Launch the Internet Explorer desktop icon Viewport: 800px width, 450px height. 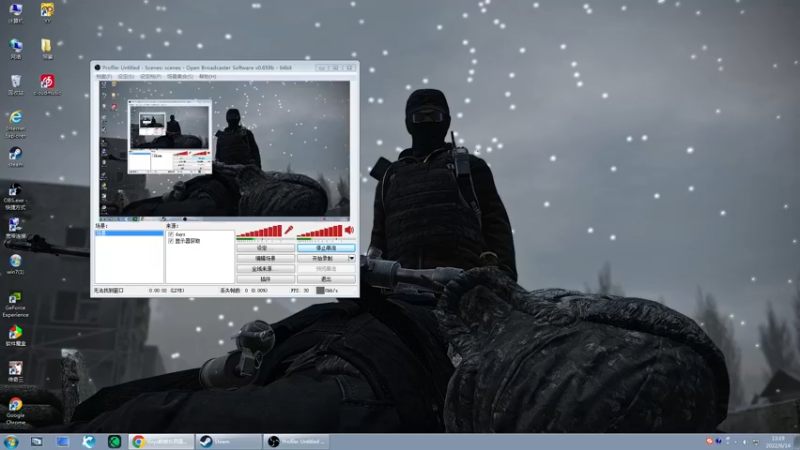click(16, 124)
